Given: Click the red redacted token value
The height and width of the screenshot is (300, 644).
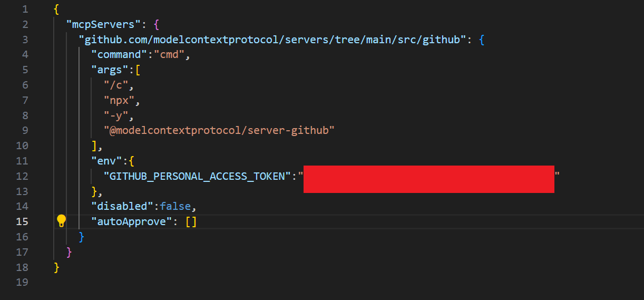Looking at the screenshot, I should [x=428, y=179].
